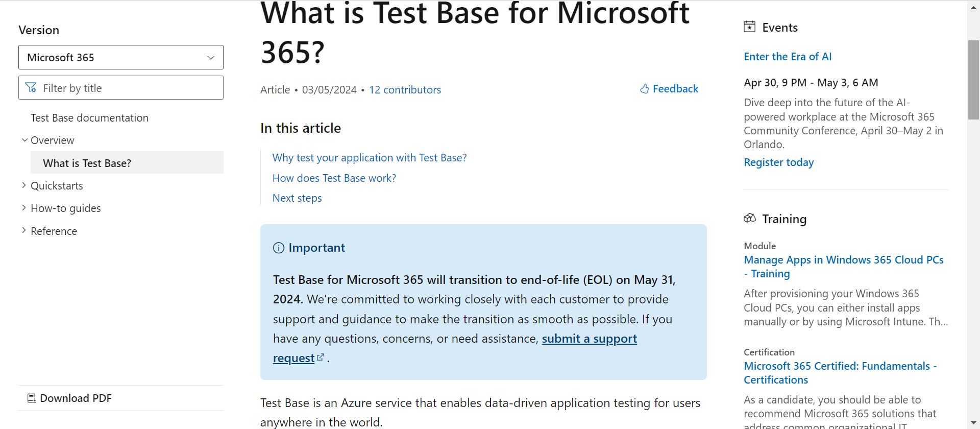Click the Filter by title input field
Viewport: 980px width, 429px height.
pyautogui.click(x=121, y=88)
